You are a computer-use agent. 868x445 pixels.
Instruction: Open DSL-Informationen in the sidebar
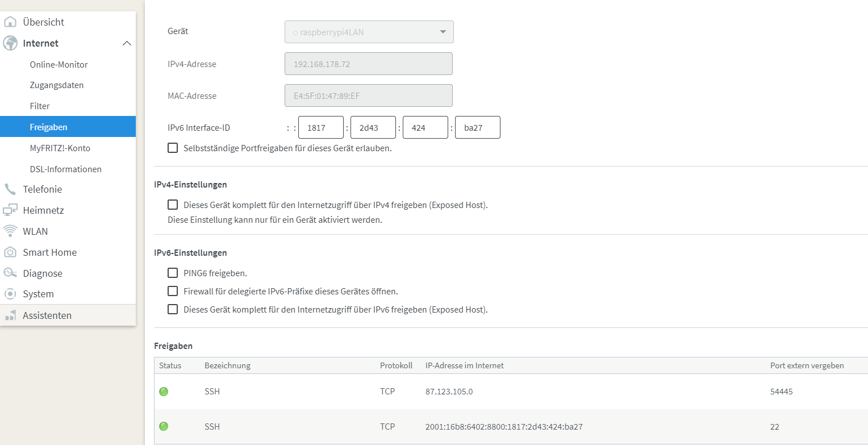(65, 169)
